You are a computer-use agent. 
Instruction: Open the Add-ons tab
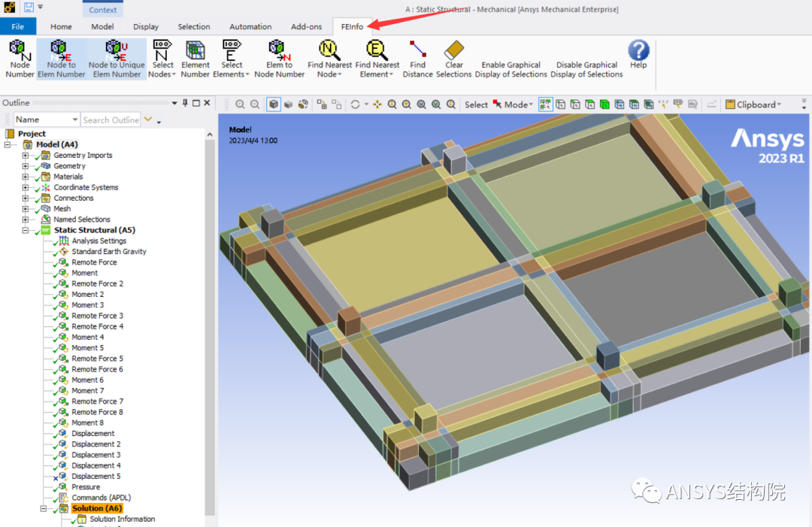[306, 26]
